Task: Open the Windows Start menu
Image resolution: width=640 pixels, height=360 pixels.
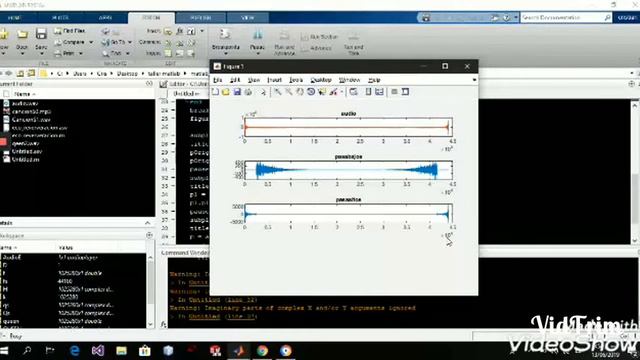Action: pos(4,351)
